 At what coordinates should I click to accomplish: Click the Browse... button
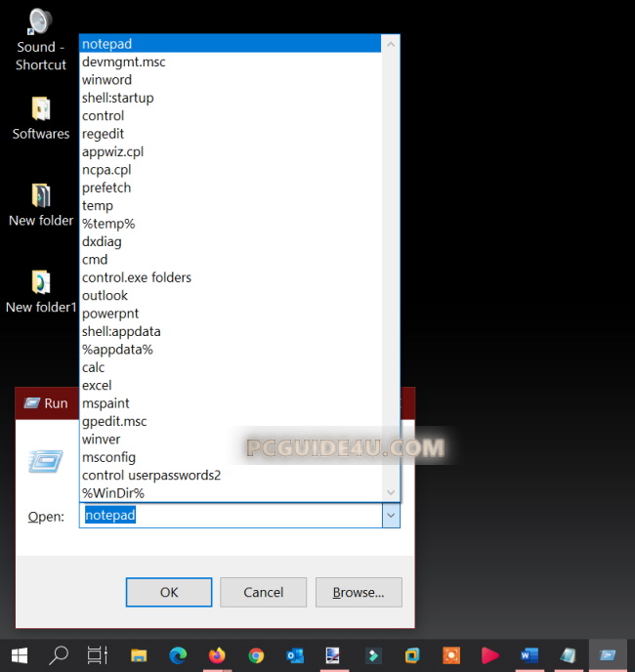(x=359, y=592)
